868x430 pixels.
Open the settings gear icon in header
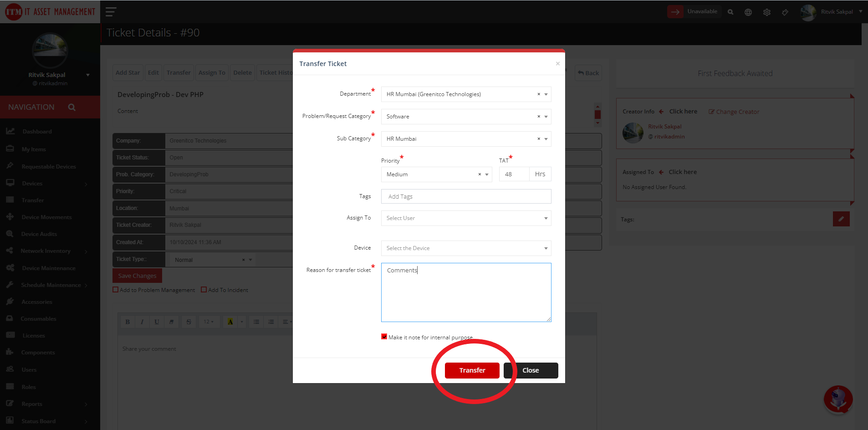767,12
